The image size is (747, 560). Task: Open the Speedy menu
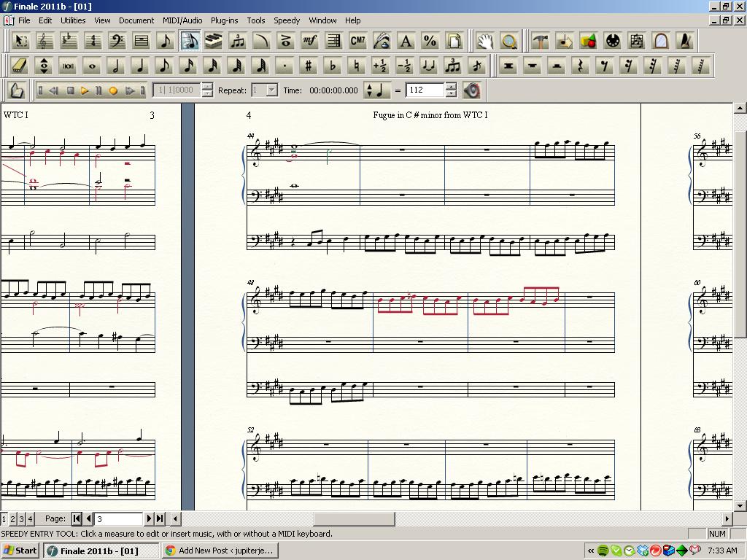click(x=286, y=20)
